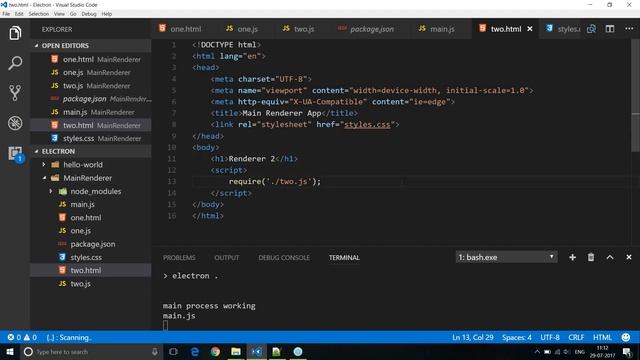Open File Explorer from taskbar
The width and height of the screenshot is (640, 360).
click(x=236, y=352)
